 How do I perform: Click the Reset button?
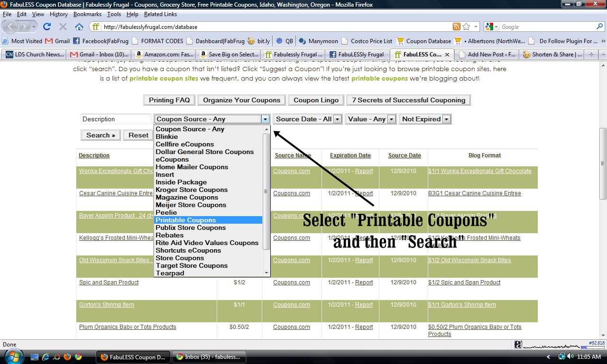138,136
